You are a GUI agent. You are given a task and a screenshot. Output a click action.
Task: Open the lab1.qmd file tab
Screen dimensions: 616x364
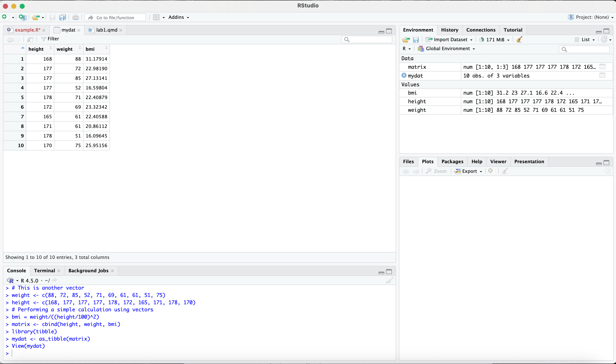pos(106,30)
